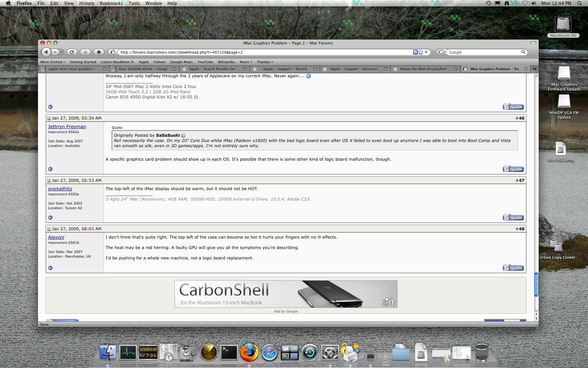Click the browser Reload button
Image resolution: width=588 pixels, height=368 pixels.
coord(72,52)
